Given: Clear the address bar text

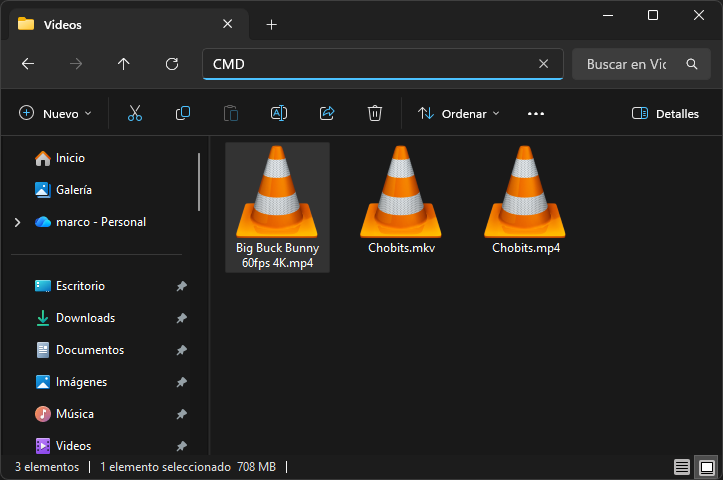Looking at the screenshot, I should [x=544, y=64].
